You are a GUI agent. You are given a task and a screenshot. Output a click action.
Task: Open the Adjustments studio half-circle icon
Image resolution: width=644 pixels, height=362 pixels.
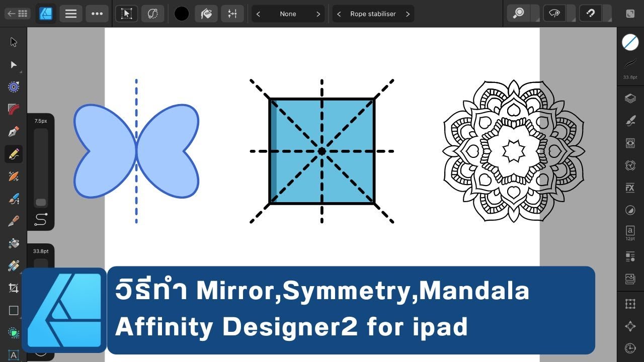point(630,210)
